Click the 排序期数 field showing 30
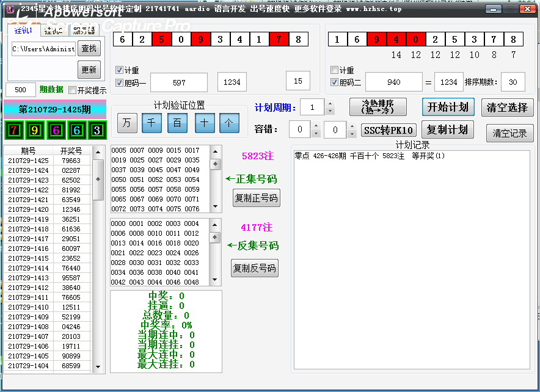 (513, 82)
